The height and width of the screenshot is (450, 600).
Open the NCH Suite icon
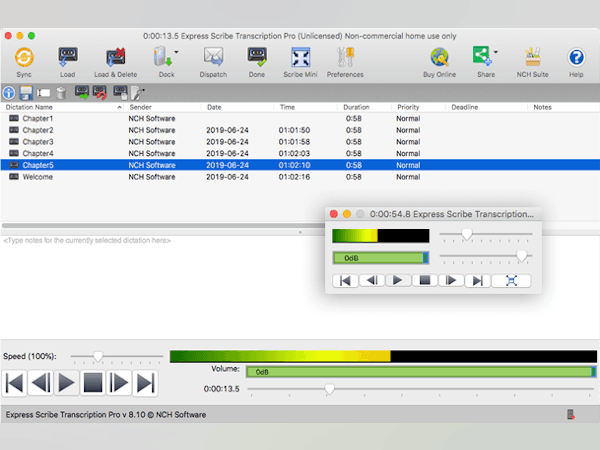click(533, 58)
